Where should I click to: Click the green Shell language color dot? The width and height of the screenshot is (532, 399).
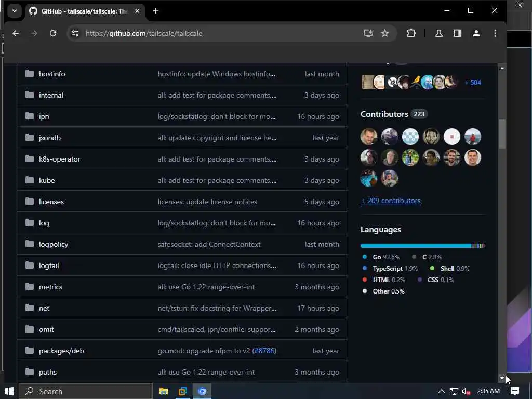pos(432,269)
